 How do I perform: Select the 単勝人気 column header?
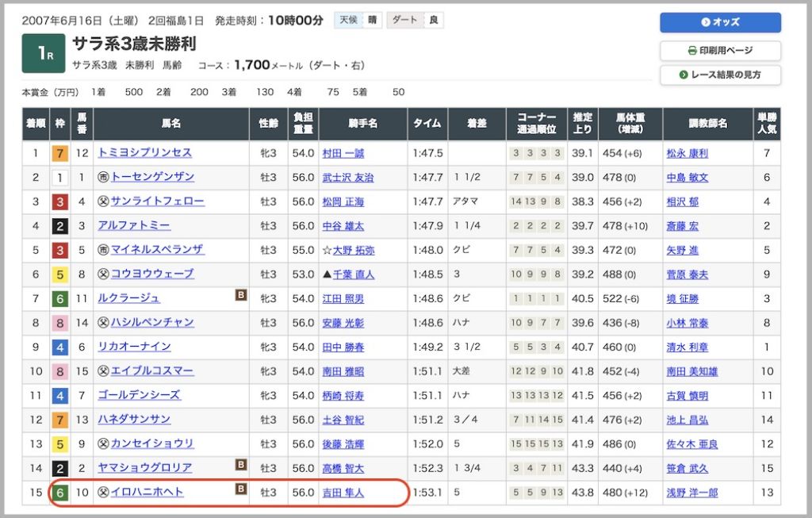(x=767, y=123)
